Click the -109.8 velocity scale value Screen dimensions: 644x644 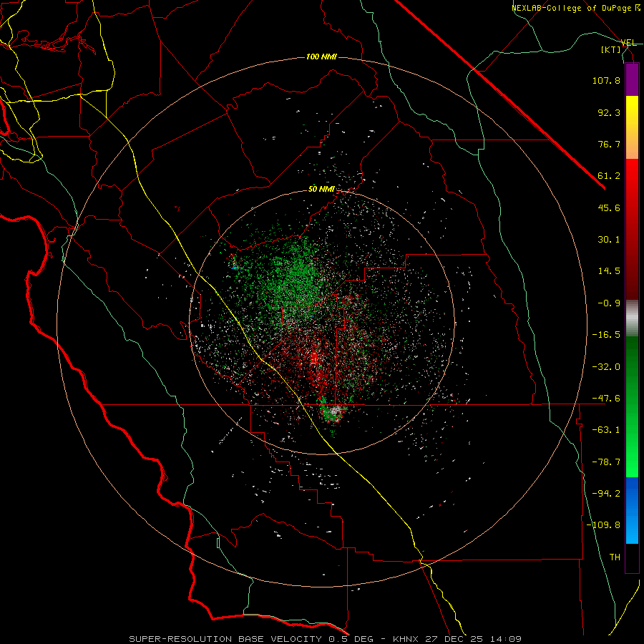point(603,525)
